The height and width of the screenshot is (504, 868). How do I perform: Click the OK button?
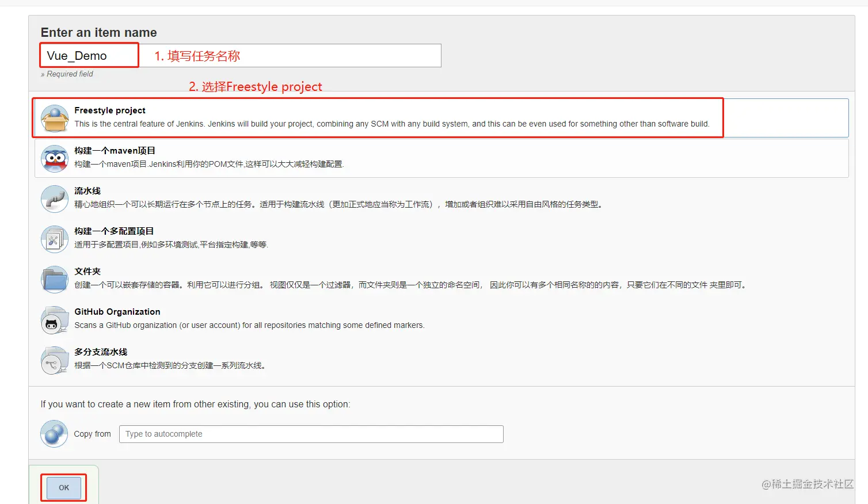point(64,487)
